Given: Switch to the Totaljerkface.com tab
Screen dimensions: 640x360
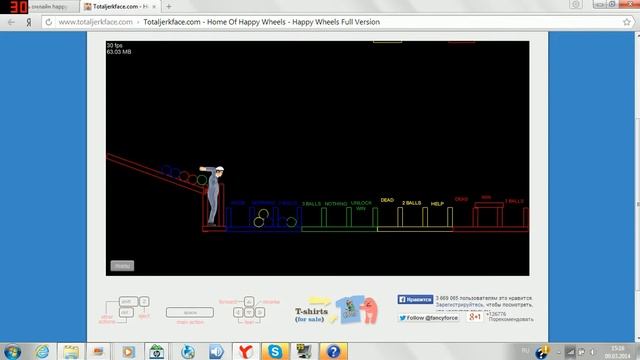Looking at the screenshot, I should click(x=120, y=7).
